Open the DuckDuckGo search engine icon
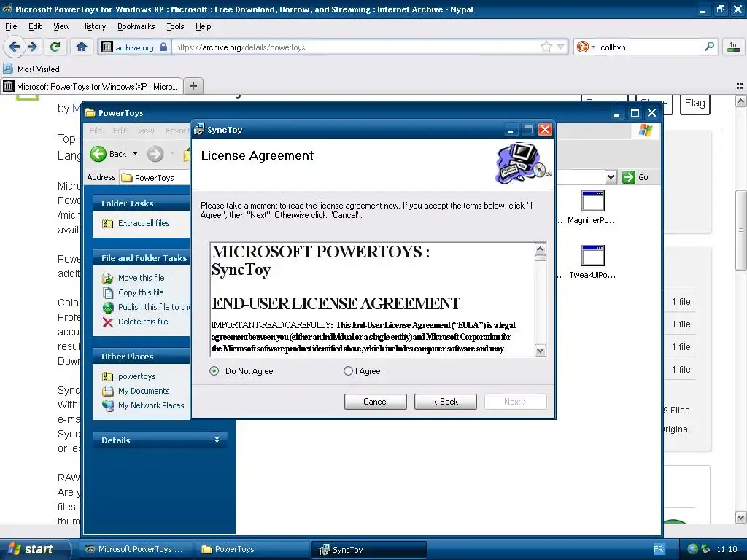 tap(582, 47)
